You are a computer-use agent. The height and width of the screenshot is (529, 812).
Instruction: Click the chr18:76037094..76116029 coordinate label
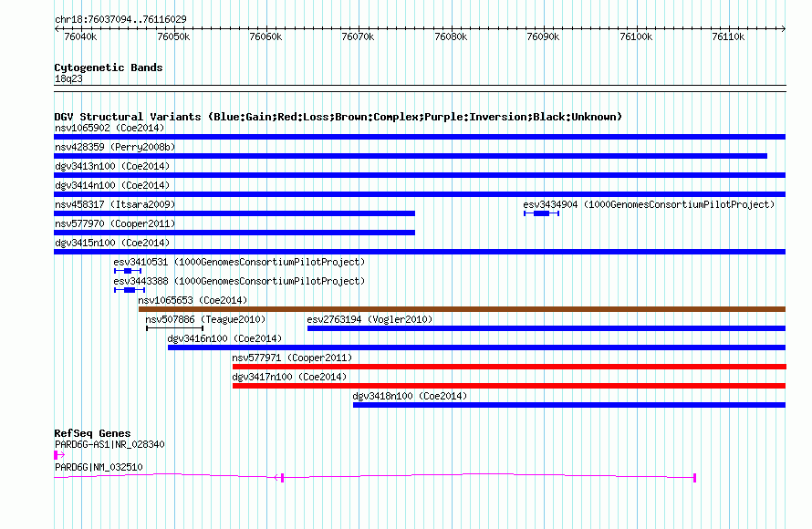[120, 19]
